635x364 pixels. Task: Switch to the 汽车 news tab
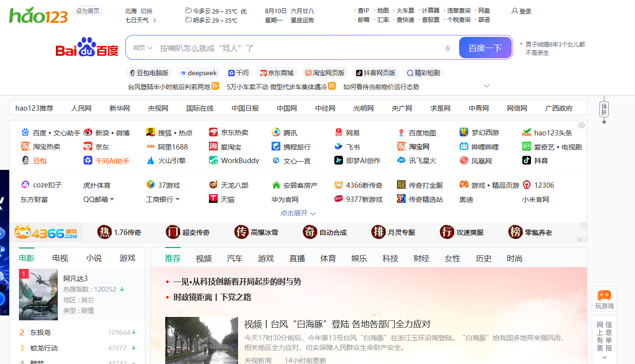tap(235, 259)
